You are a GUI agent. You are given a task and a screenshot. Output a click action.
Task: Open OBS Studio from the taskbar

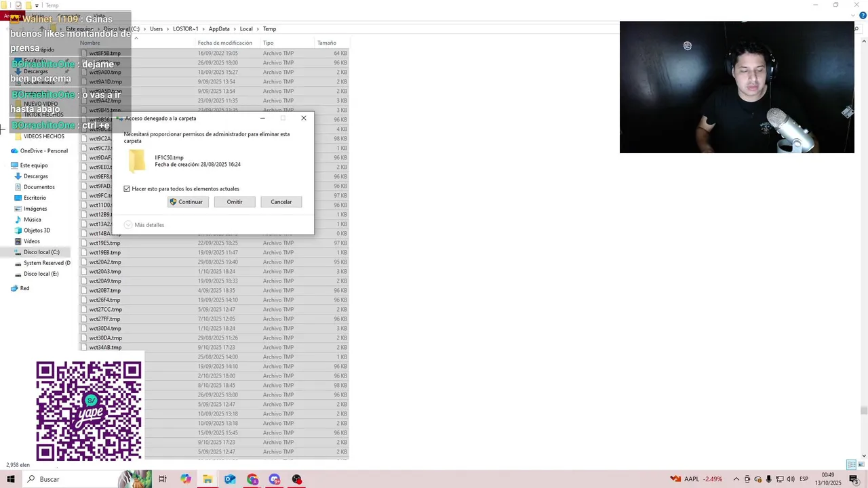pyautogui.click(x=297, y=479)
